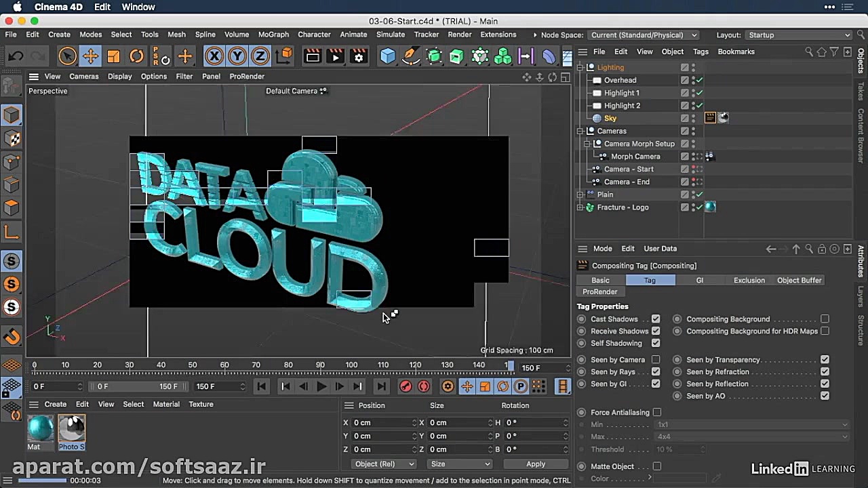This screenshot has height=488, width=868.
Task: Render to Picture Viewer
Action: pos(335,56)
